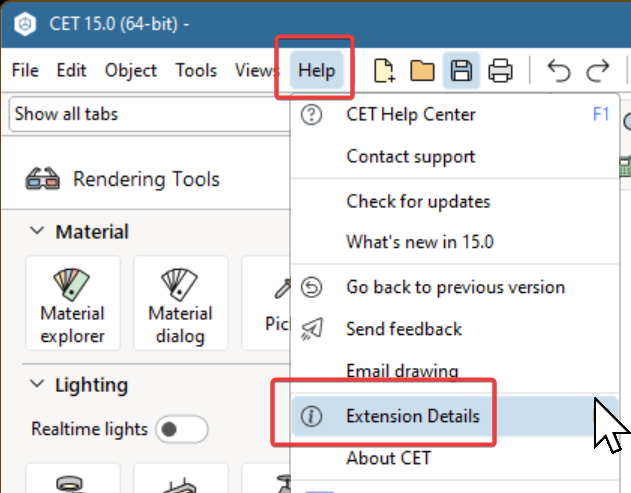The width and height of the screenshot is (631, 493).
Task: Collapse the Material section
Action: point(37,231)
